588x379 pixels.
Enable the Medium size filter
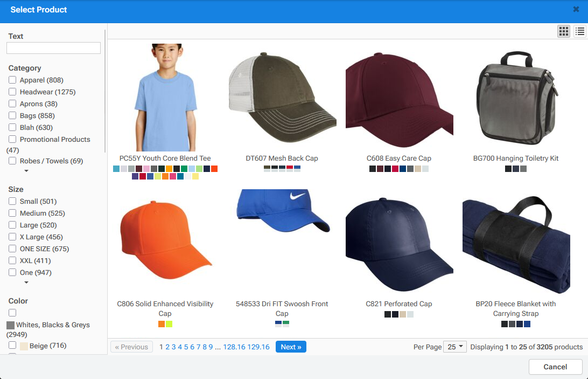point(12,213)
